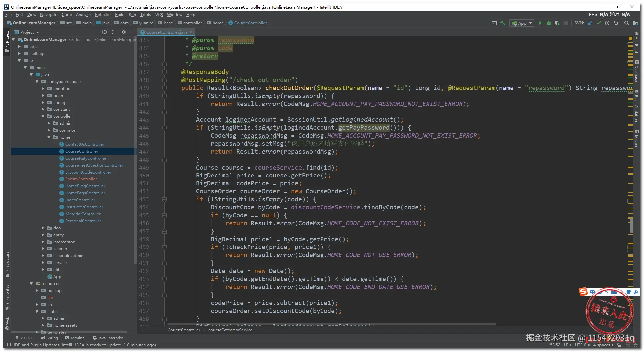
Task: Click the SVN Update Project arrow
Action: (x=590, y=23)
